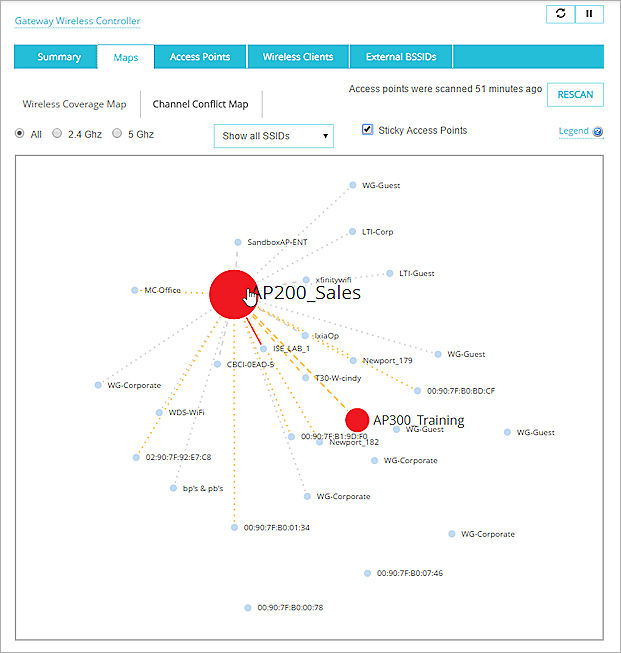Open the Gateway Wireless Controller link
This screenshot has width=621, height=653.
(77, 21)
